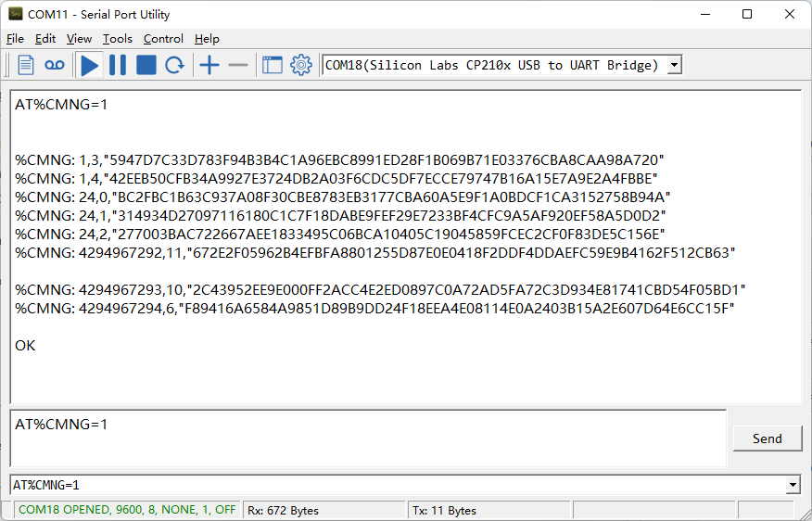Click the Send button
Image resolution: width=812 pixels, height=521 pixels.
pos(767,438)
